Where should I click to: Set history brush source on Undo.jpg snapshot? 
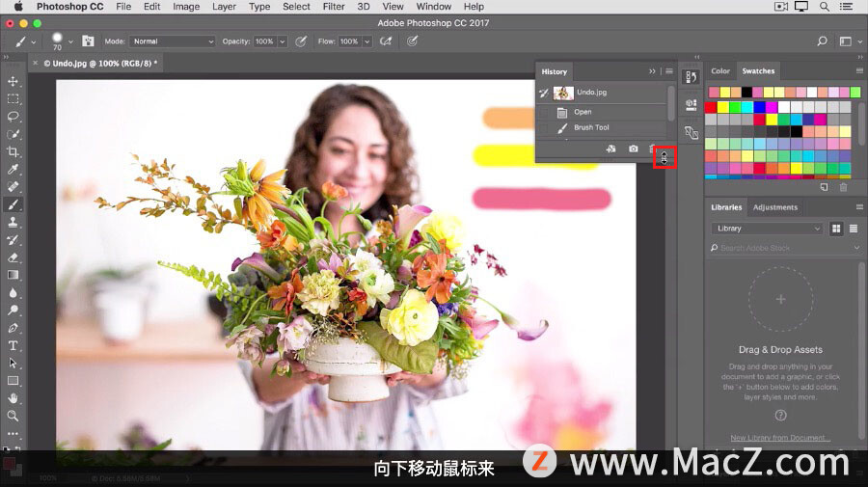[x=544, y=93]
